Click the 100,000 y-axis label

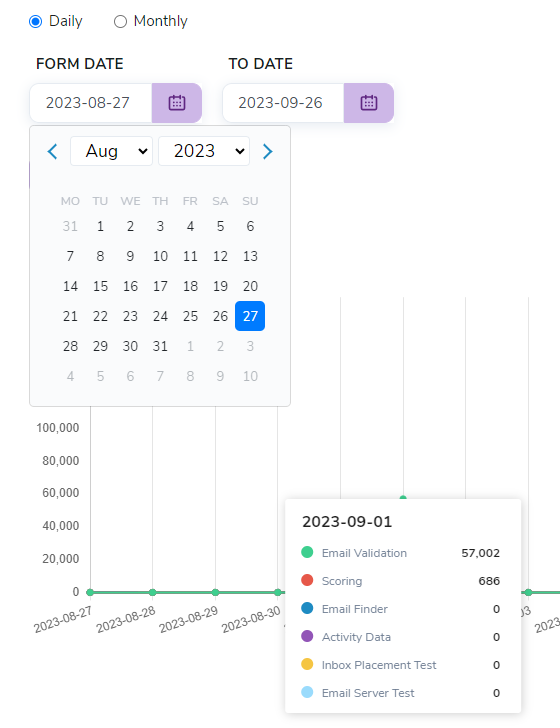[58, 428]
